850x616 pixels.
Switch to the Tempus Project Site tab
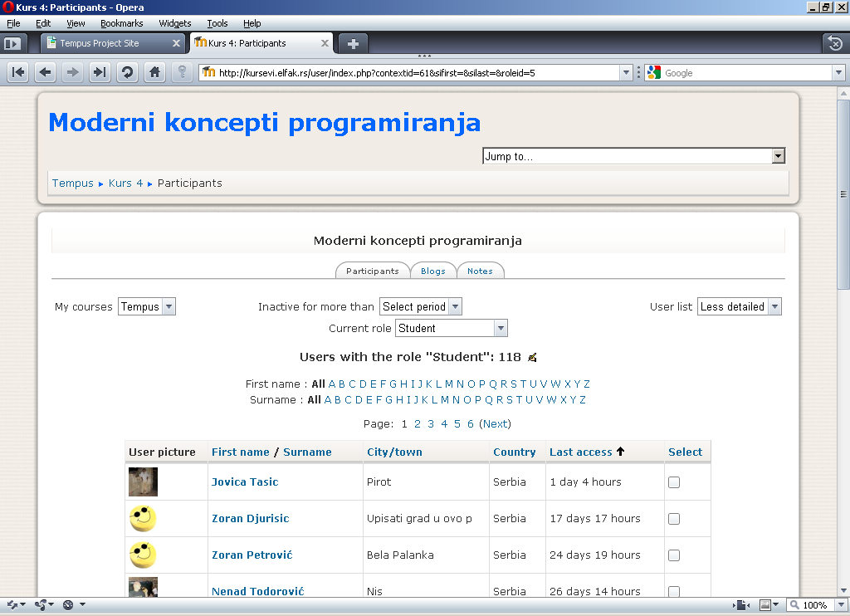[x=115, y=43]
